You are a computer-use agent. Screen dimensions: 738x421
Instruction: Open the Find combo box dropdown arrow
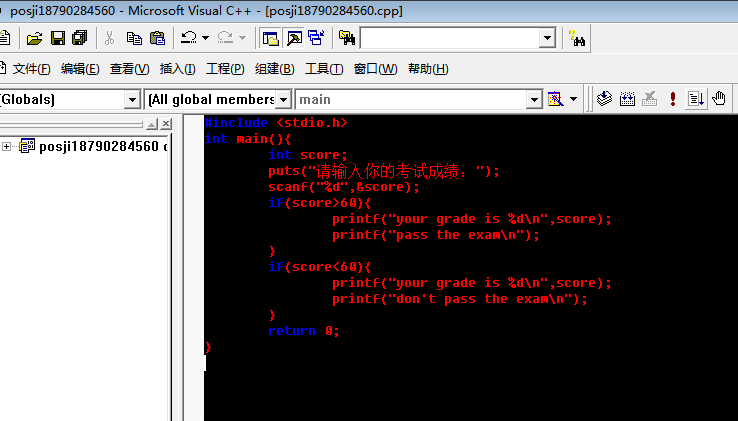click(547, 38)
